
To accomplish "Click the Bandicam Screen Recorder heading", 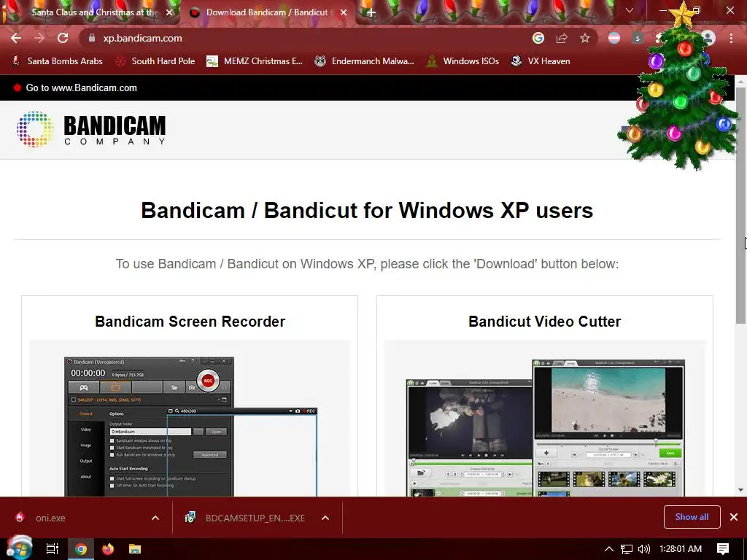I will click(x=190, y=322).
